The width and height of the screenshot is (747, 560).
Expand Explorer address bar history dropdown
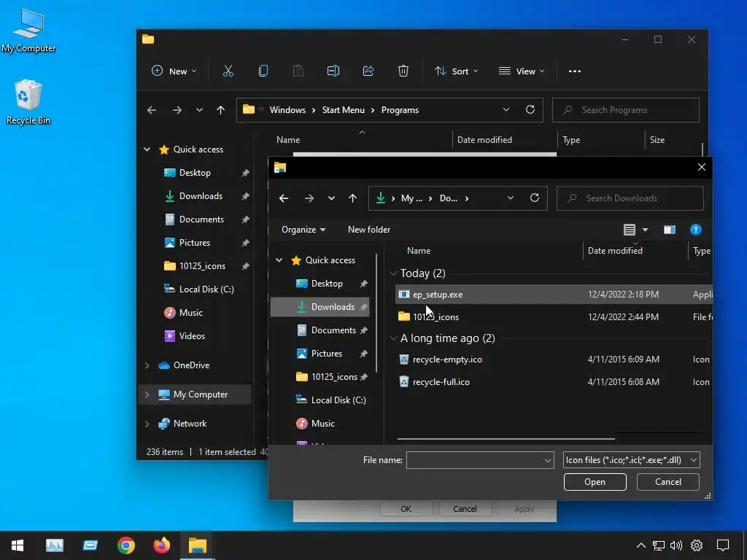tap(506, 109)
